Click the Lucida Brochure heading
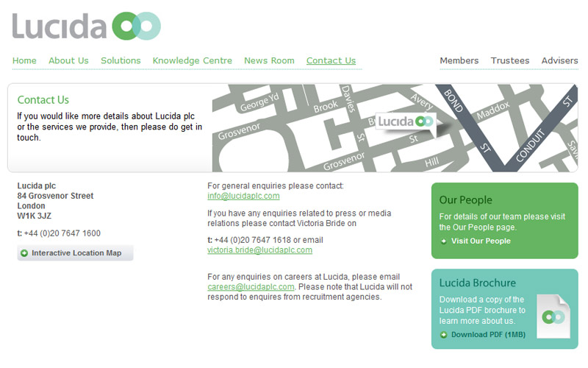588x368 pixels. click(477, 283)
